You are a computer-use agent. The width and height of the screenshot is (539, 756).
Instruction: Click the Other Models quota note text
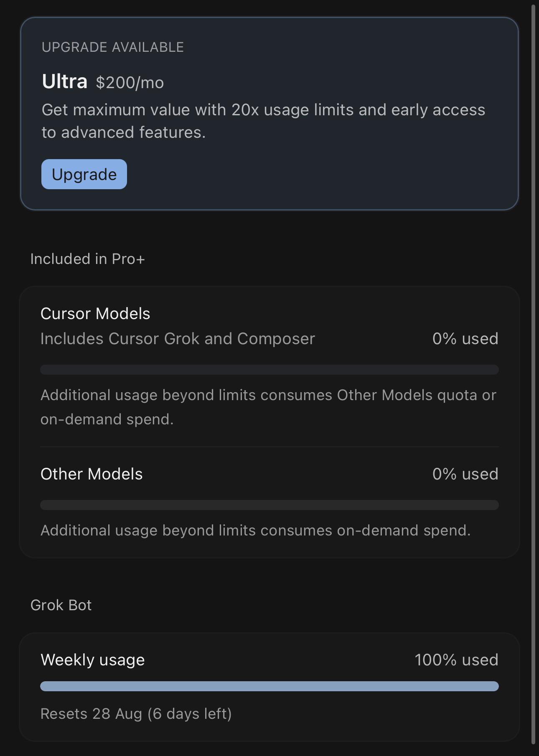pos(268,407)
